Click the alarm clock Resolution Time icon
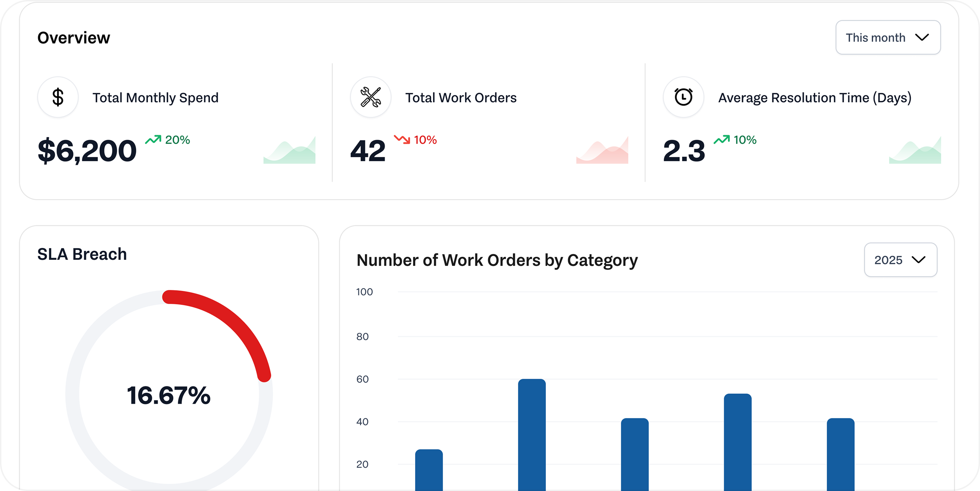The width and height of the screenshot is (980, 491). point(683,97)
